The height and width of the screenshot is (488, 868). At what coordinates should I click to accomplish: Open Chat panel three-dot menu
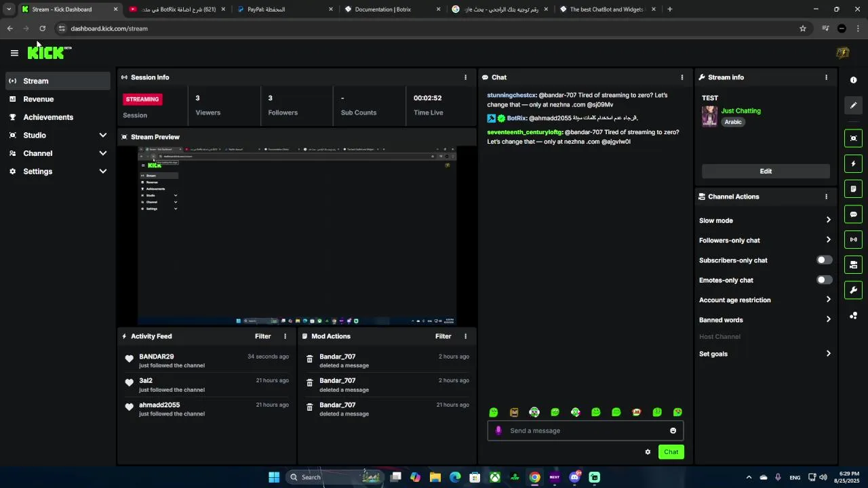click(x=682, y=77)
